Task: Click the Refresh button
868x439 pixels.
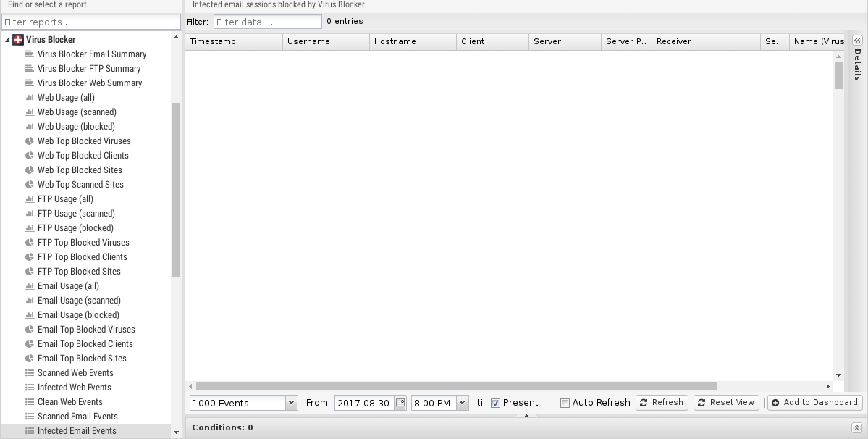Action: click(661, 403)
